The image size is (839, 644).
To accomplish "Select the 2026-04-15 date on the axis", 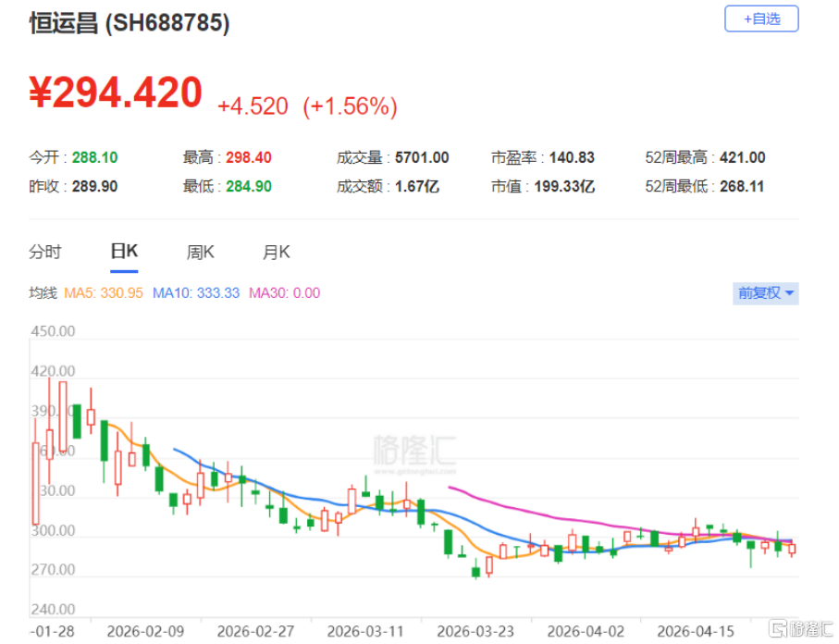I will click(695, 631).
